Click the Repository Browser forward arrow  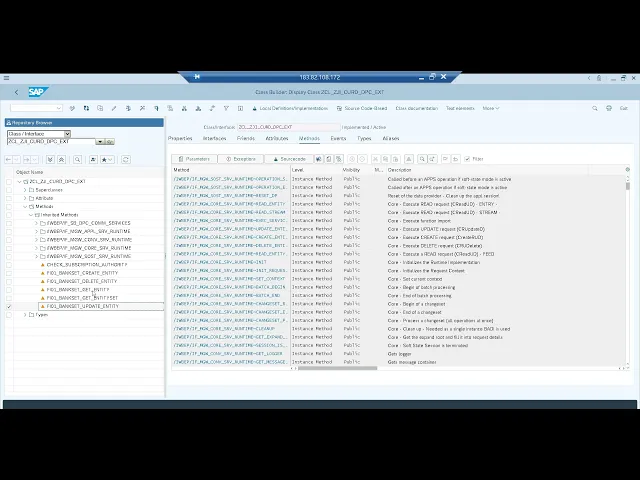pos(27,160)
